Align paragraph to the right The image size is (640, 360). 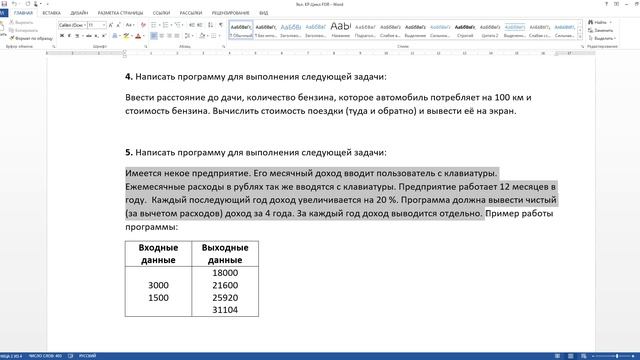click(169, 36)
